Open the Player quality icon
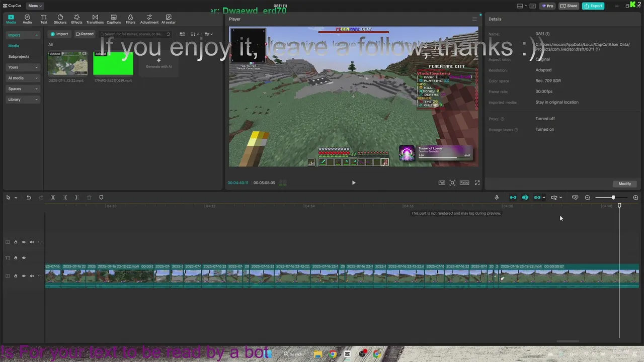This screenshot has height=362, width=644. tap(442, 183)
